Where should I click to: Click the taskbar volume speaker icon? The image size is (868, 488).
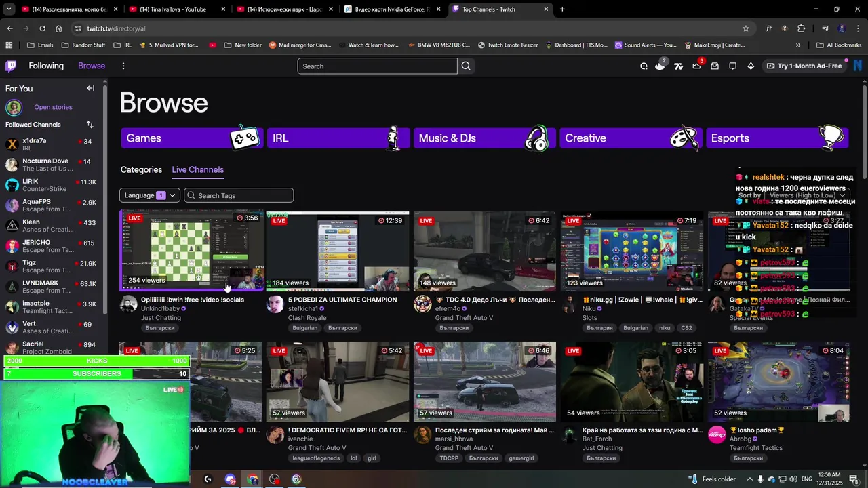[792, 479]
